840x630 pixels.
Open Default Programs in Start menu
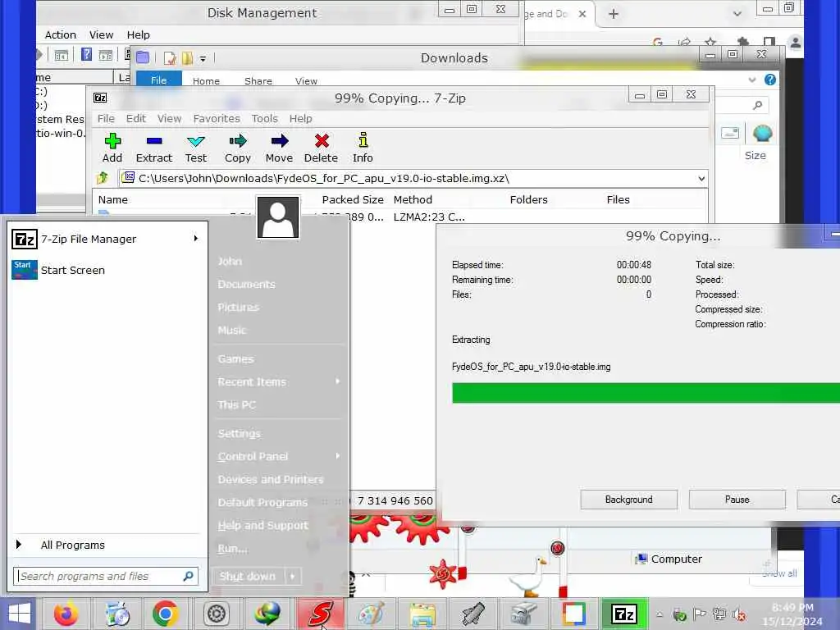[x=262, y=502]
